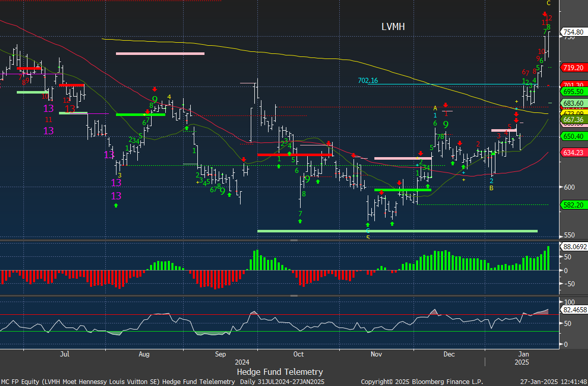Click the Jul month axis label

[65, 354]
